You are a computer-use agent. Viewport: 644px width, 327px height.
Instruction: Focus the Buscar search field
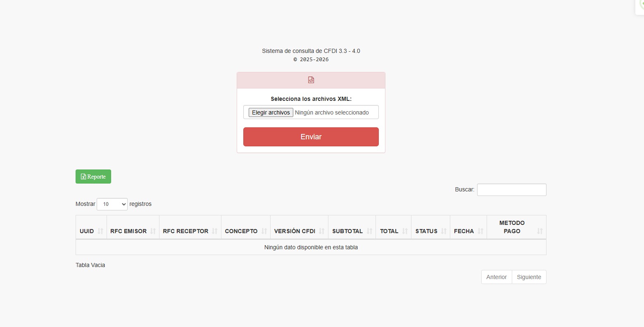pyautogui.click(x=511, y=190)
